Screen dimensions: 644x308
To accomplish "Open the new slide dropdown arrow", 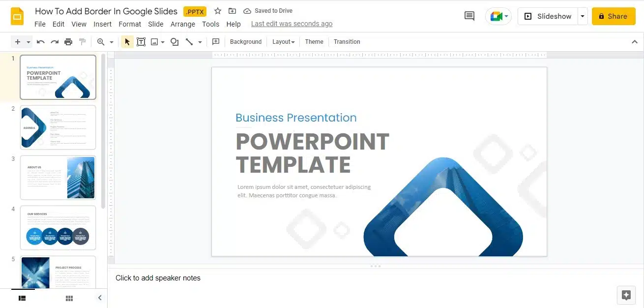I will pyautogui.click(x=28, y=42).
